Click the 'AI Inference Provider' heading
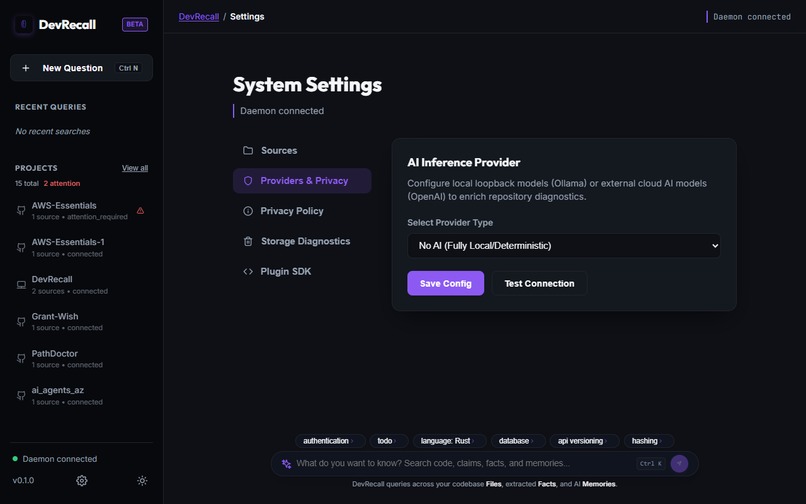Screen dimensions: 806x504 click(x=464, y=163)
